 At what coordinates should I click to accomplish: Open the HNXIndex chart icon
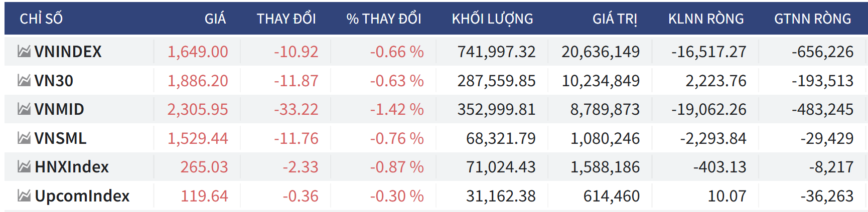point(24,166)
